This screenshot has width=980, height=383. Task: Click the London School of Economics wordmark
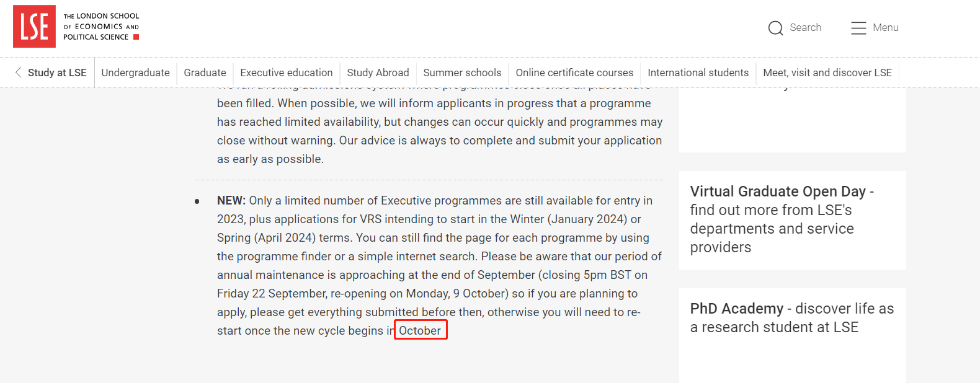click(101, 27)
